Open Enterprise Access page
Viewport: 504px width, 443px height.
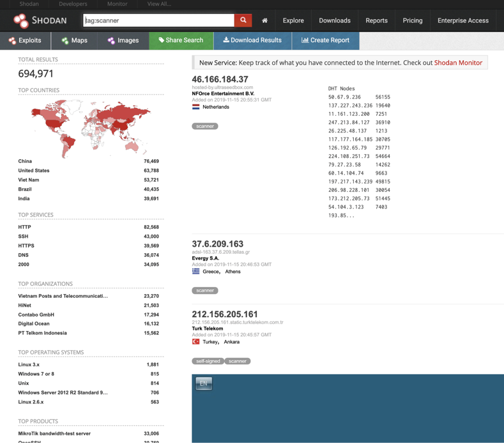click(463, 20)
